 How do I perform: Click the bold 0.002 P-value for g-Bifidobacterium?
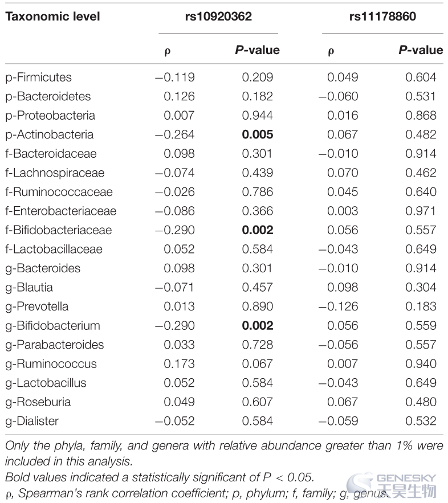(x=258, y=326)
